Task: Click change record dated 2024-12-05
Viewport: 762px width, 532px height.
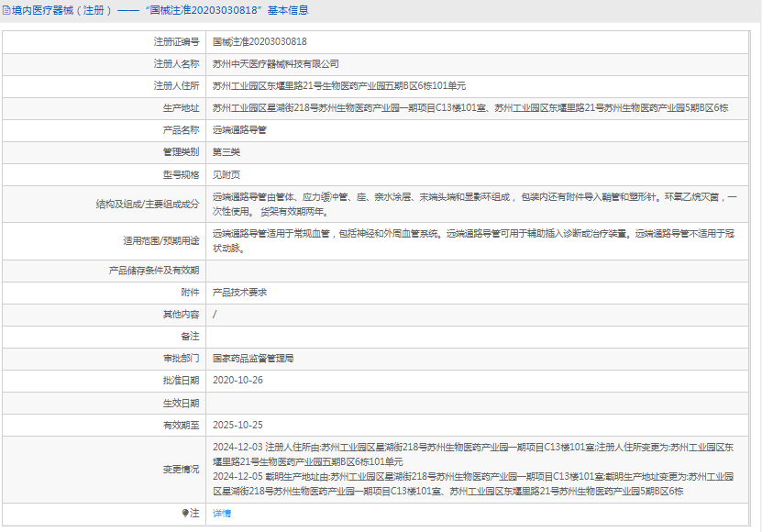Action: (473, 484)
